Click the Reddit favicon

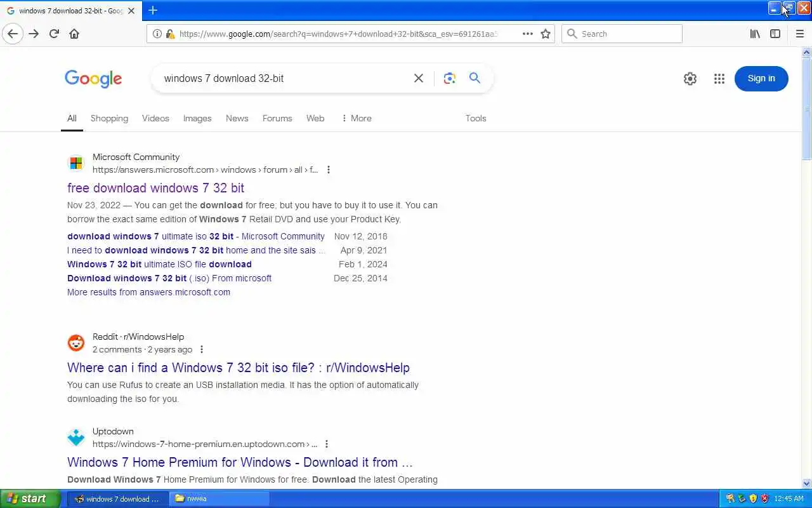click(x=76, y=343)
